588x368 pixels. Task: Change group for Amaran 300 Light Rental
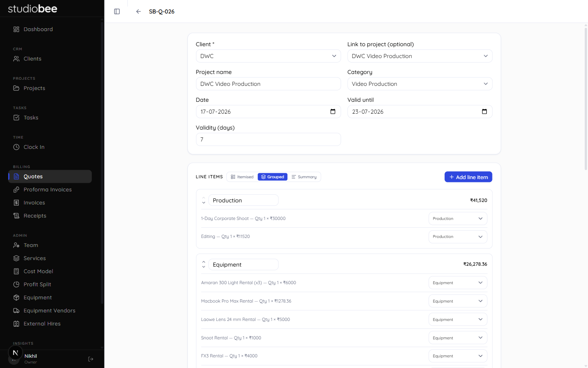pyautogui.click(x=458, y=283)
